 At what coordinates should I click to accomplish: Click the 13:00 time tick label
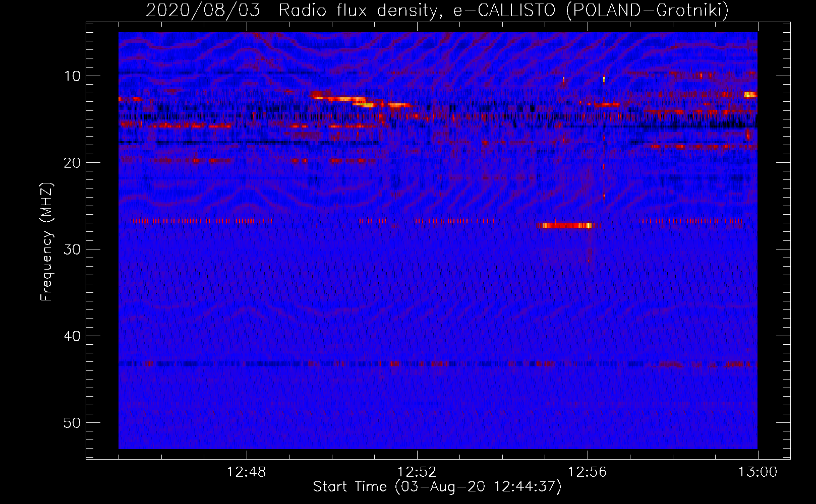pos(757,472)
